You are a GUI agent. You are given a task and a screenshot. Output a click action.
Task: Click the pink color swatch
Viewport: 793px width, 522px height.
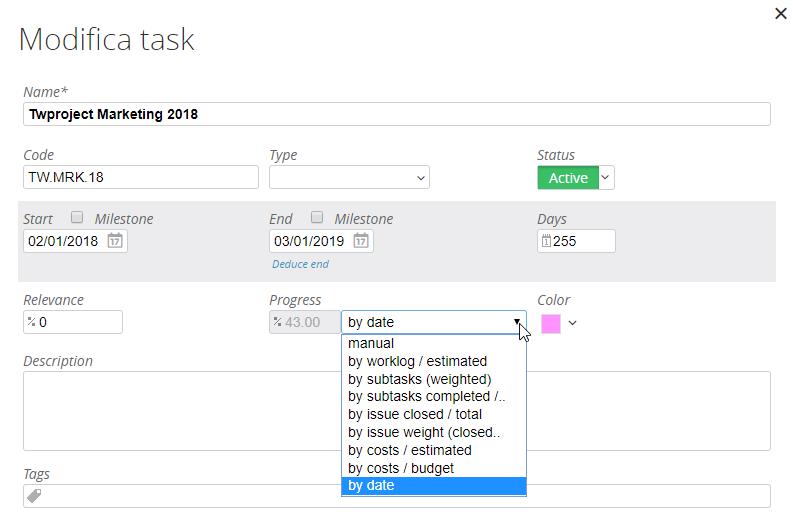tap(551, 323)
